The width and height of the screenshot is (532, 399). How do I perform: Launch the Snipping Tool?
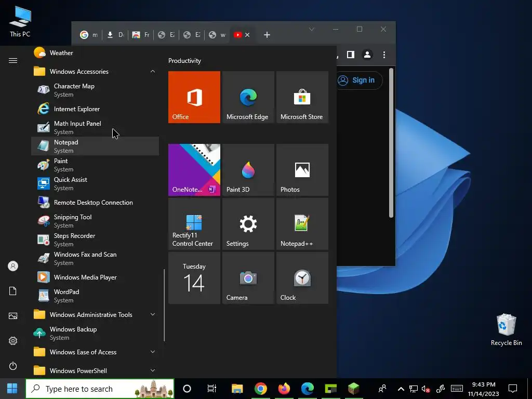95,221
